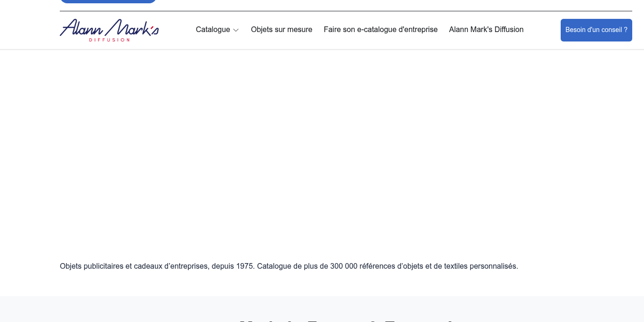The image size is (644, 322).
Task: Click the Alann Mark's Diffusion logo
Action: [x=109, y=30]
